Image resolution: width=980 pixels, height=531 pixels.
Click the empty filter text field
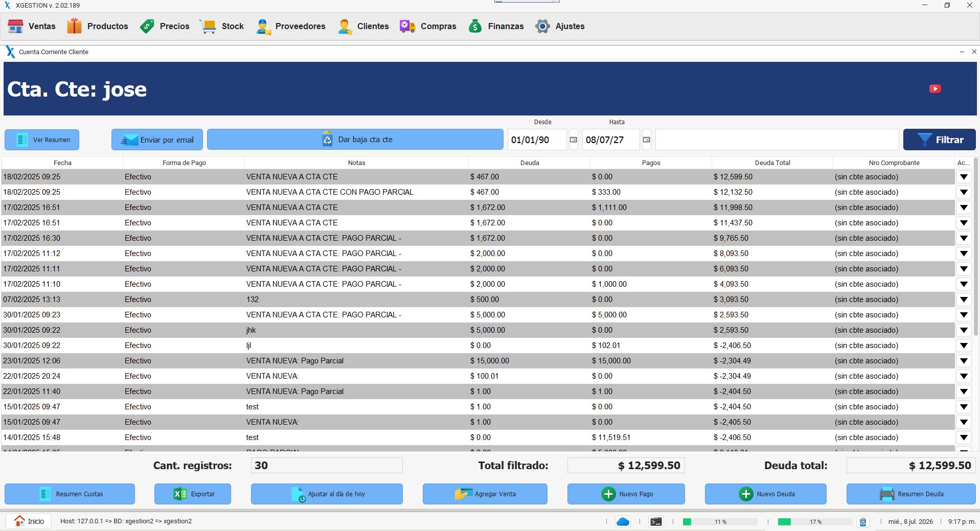coord(777,140)
